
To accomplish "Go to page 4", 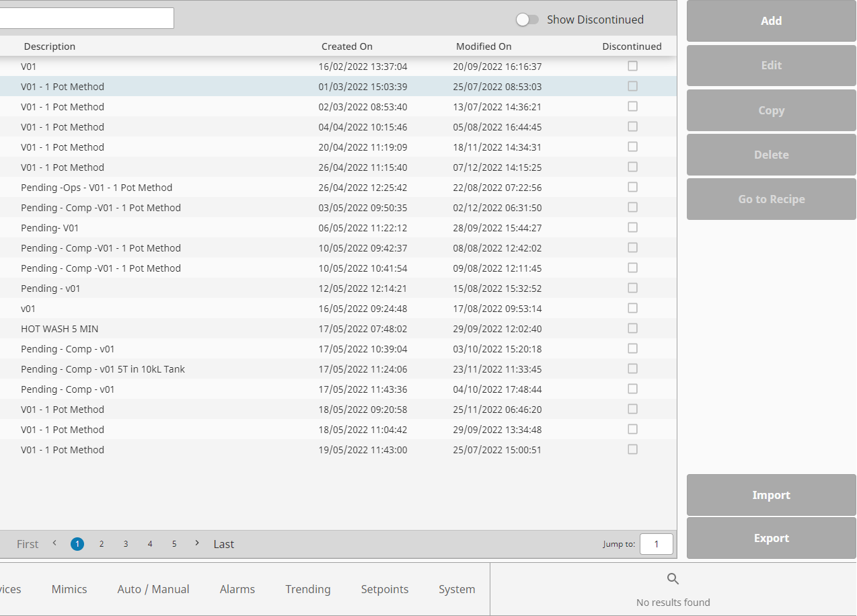I will pyautogui.click(x=150, y=544).
